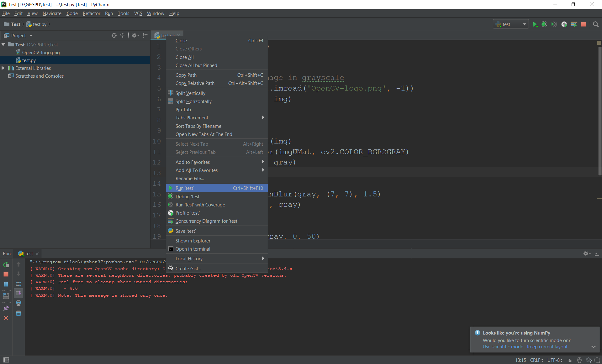602x364 pixels.
Task: Click the editor vertical scrollbar
Action: click(x=599, y=110)
